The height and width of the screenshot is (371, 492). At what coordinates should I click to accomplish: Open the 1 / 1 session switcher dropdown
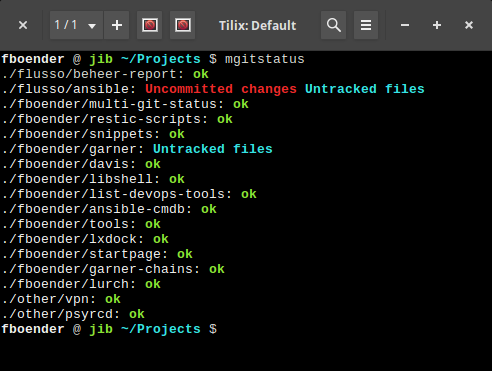coord(76,25)
